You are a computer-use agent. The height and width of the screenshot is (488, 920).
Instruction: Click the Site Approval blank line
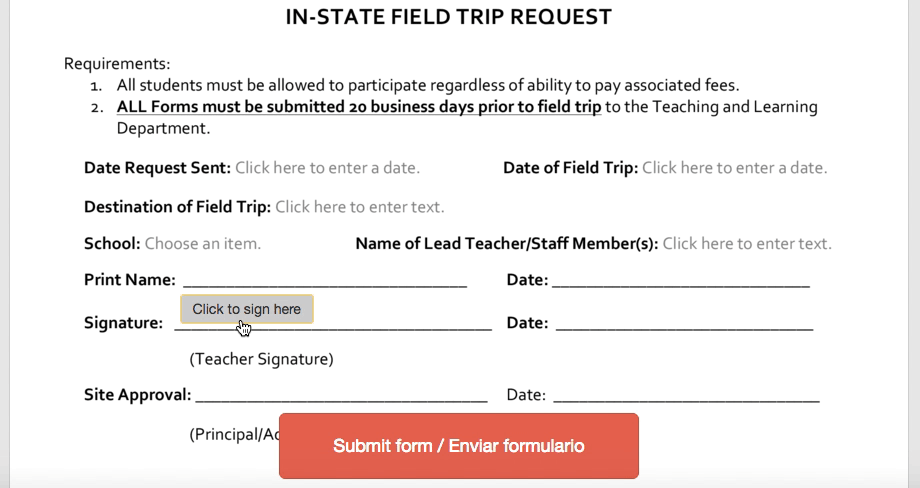click(x=341, y=396)
